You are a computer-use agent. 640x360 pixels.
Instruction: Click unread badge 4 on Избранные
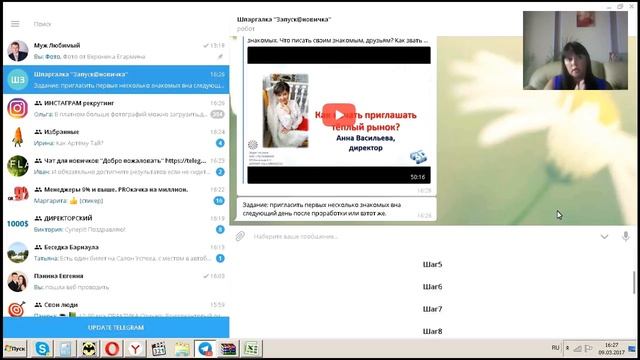[220, 143]
